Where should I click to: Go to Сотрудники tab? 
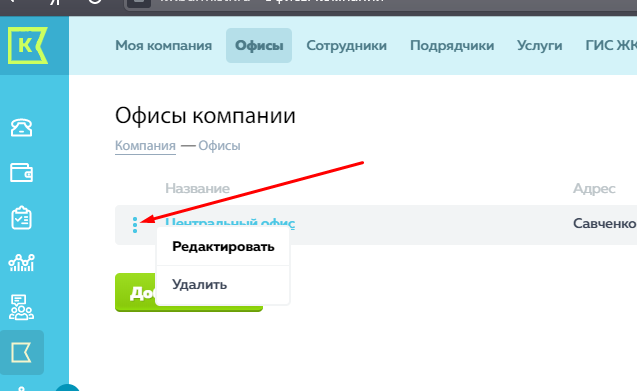click(347, 46)
